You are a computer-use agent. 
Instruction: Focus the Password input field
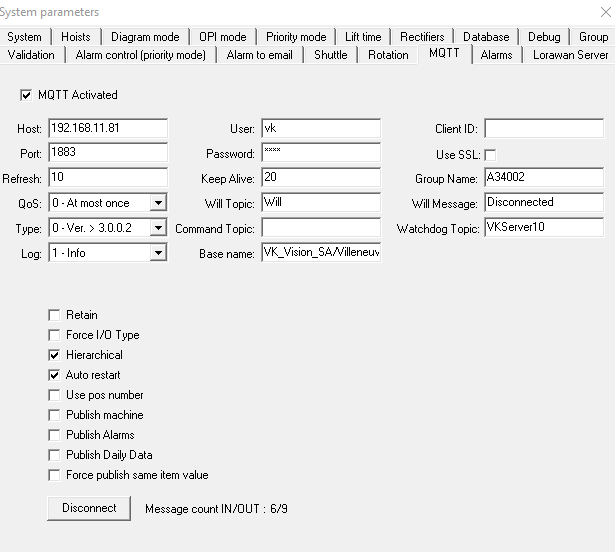(320, 153)
